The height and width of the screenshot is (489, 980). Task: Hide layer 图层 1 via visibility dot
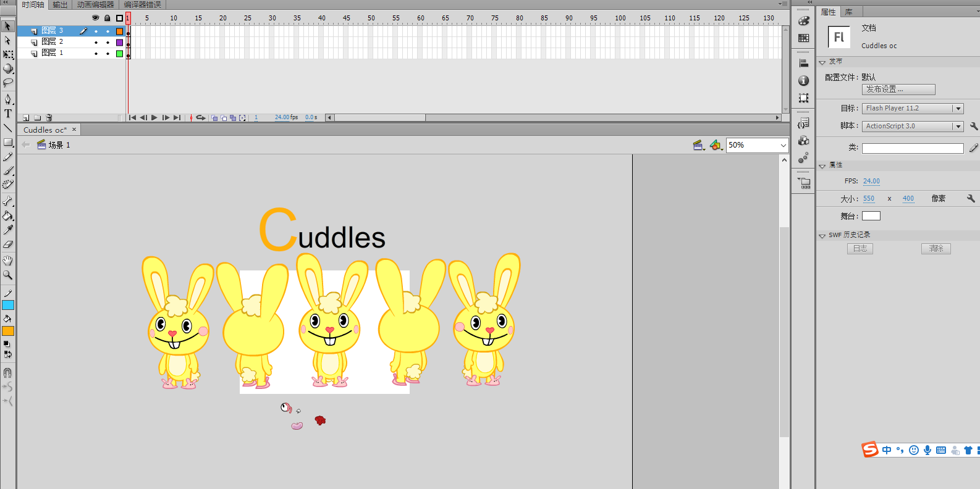click(96, 54)
